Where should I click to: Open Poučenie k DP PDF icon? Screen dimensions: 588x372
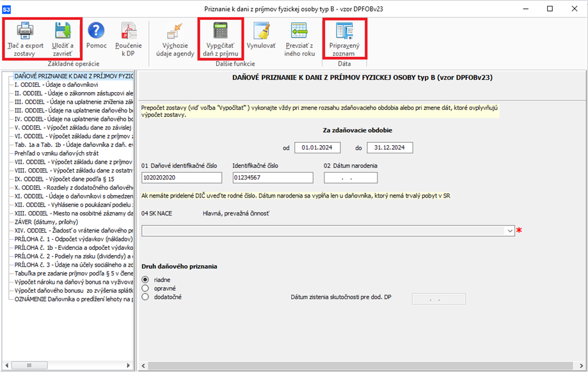tap(128, 31)
